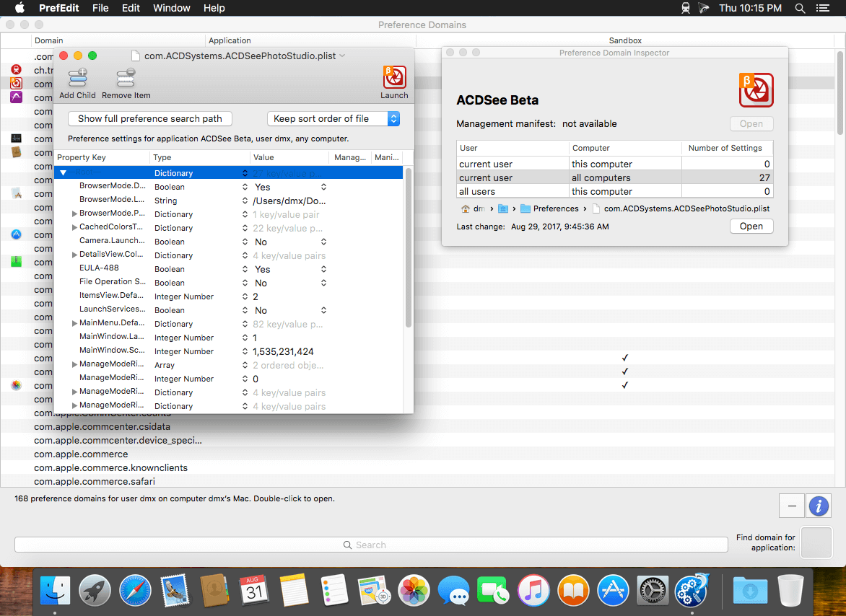Click the minus button beside the info icon
Screen dimensions: 846x616
pyautogui.click(x=792, y=506)
